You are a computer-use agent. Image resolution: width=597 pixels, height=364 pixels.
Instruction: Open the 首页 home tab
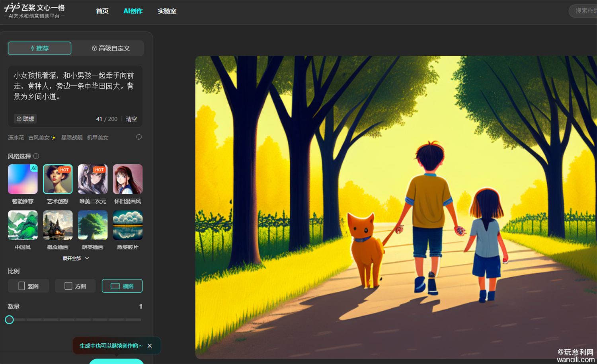pos(102,11)
